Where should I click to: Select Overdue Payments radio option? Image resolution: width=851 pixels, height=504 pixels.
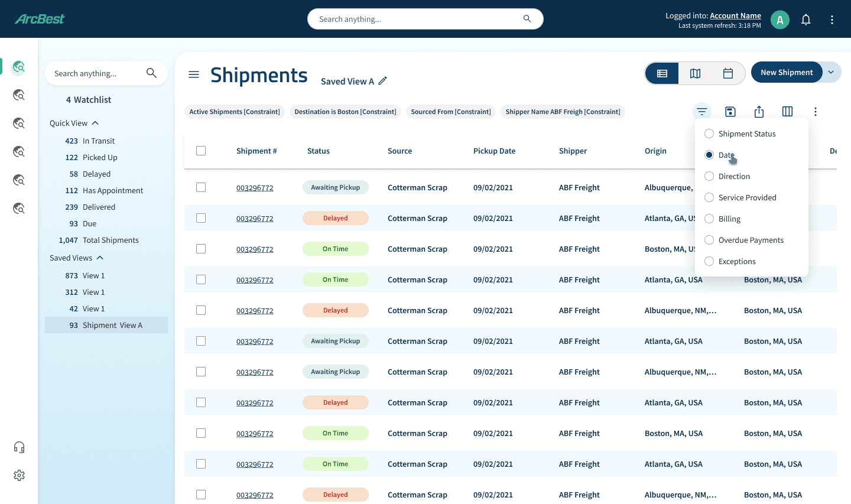click(709, 240)
